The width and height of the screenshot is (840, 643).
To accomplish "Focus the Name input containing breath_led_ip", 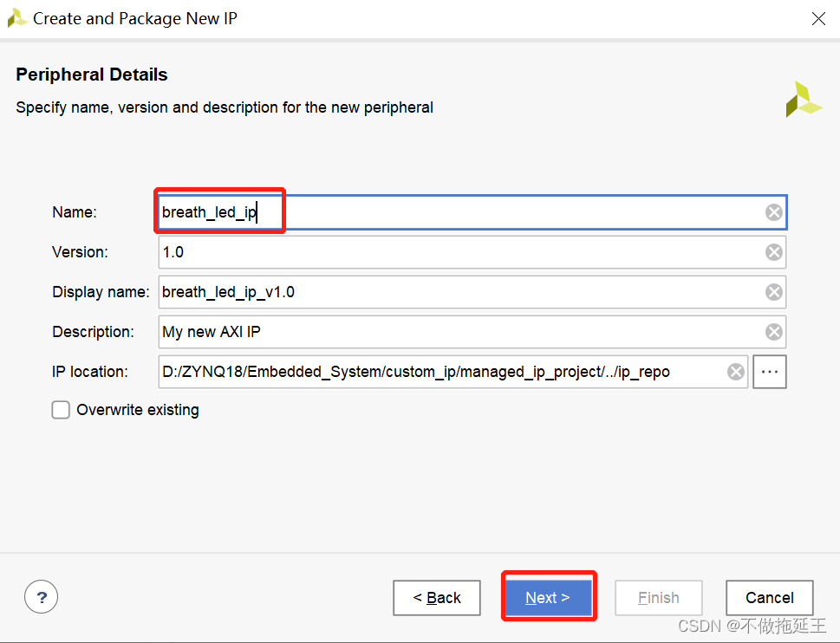I will click(x=472, y=212).
